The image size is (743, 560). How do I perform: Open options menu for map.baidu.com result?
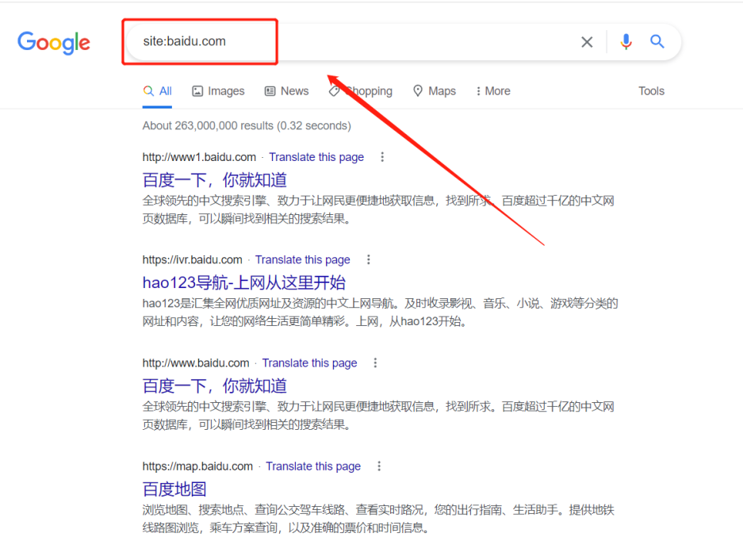(x=378, y=466)
